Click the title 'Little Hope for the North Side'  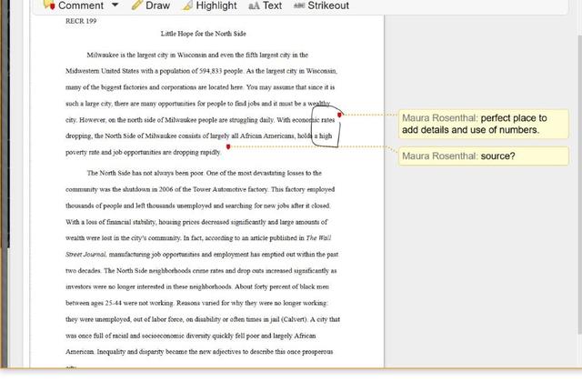pyautogui.click(x=203, y=34)
